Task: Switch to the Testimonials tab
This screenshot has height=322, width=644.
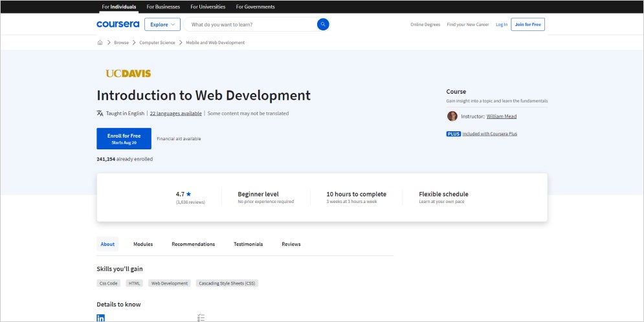Action: coord(248,244)
